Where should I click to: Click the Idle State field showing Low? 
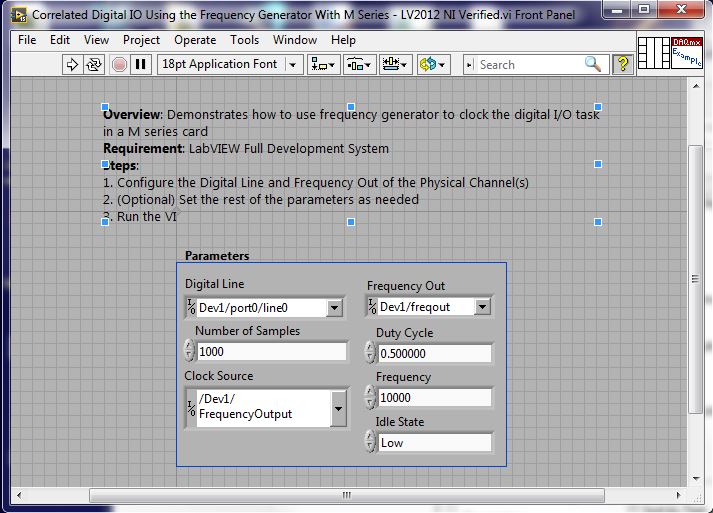pos(435,443)
